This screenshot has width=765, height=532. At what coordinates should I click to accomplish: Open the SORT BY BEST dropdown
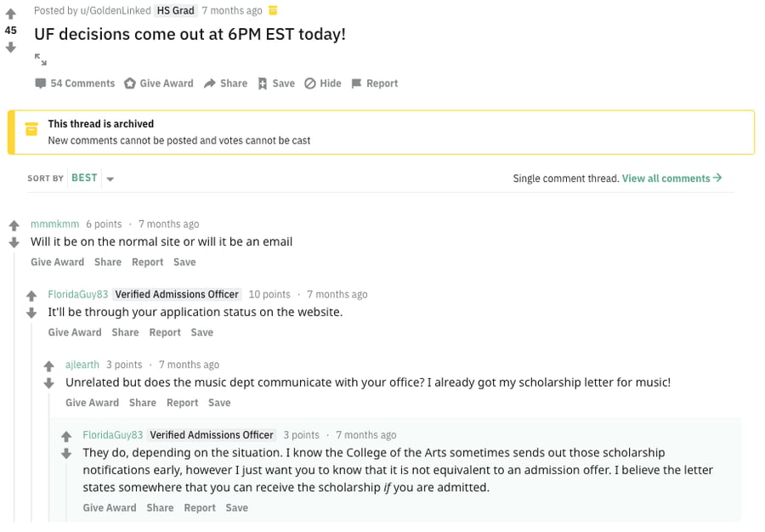[84, 178]
